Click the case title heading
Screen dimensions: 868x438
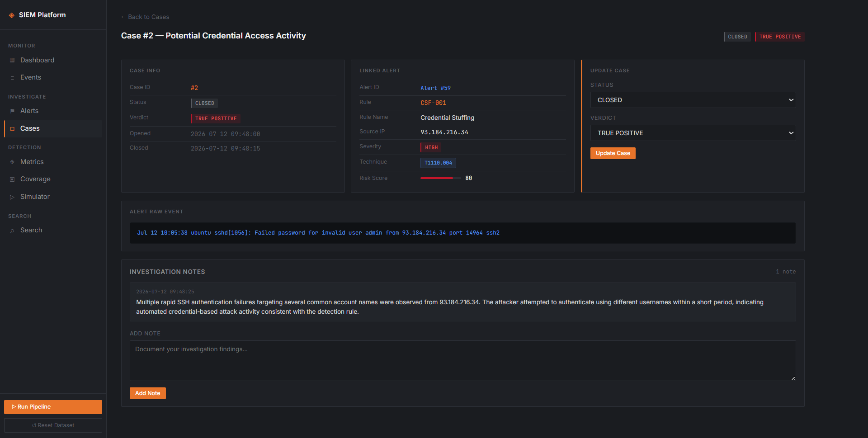[213, 36]
